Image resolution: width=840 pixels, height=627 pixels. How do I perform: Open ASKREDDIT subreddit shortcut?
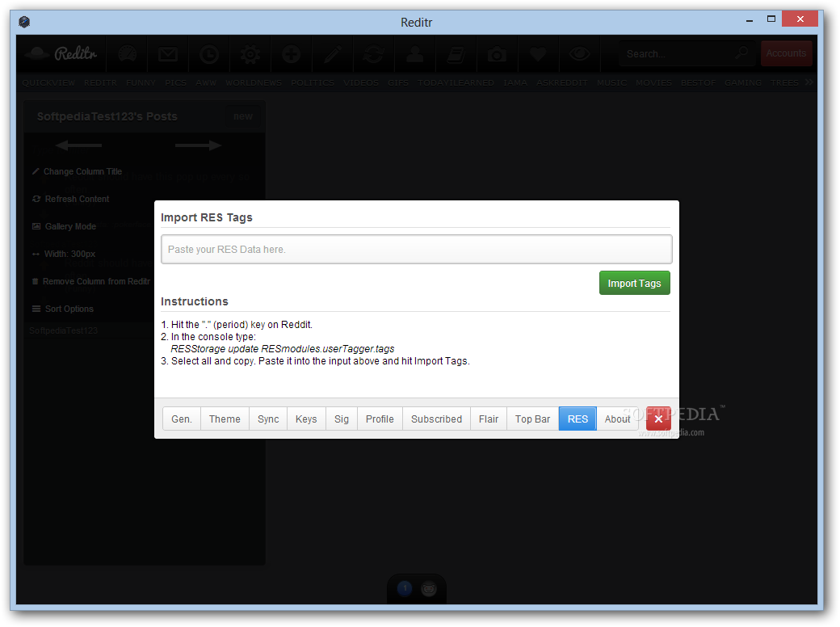[x=562, y=82]
